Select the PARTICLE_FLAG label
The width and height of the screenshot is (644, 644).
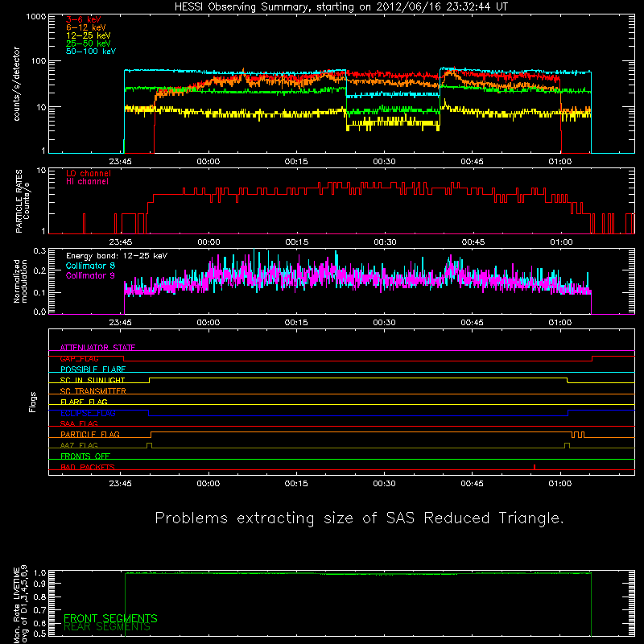coord(90,434)
